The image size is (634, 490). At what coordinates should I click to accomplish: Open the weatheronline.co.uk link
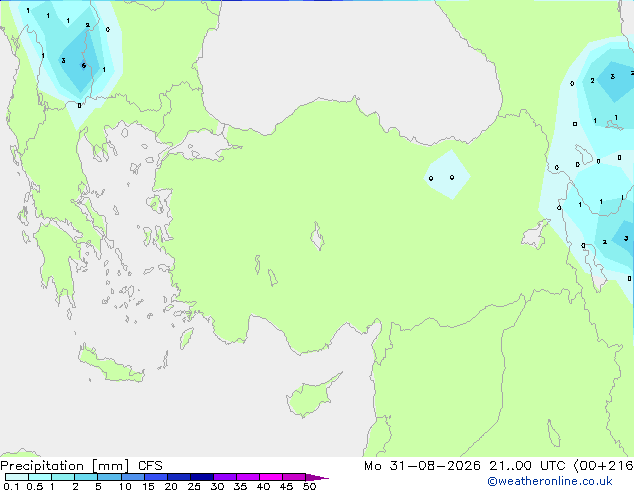click(550, 481)
